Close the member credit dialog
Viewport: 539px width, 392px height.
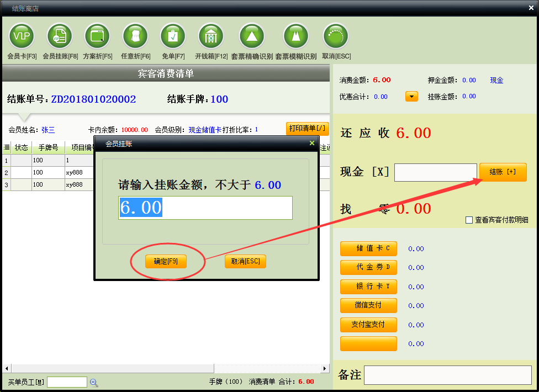click(x=311, y=144)
